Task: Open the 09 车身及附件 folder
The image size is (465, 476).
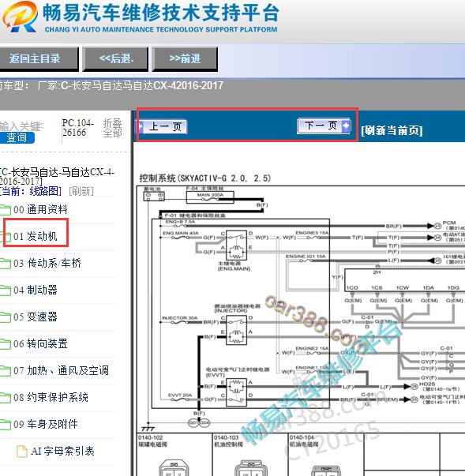Action: (46, 424)
